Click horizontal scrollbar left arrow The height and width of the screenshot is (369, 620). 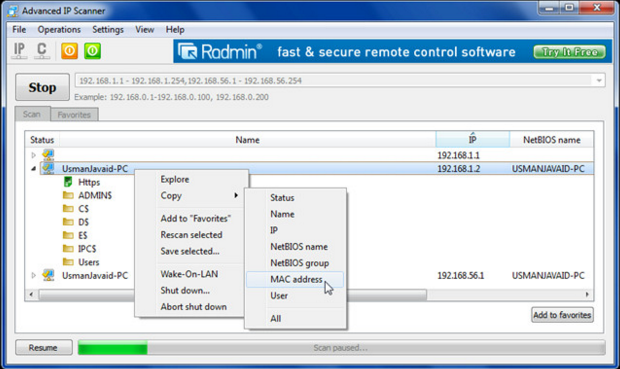tap(31, 294)
